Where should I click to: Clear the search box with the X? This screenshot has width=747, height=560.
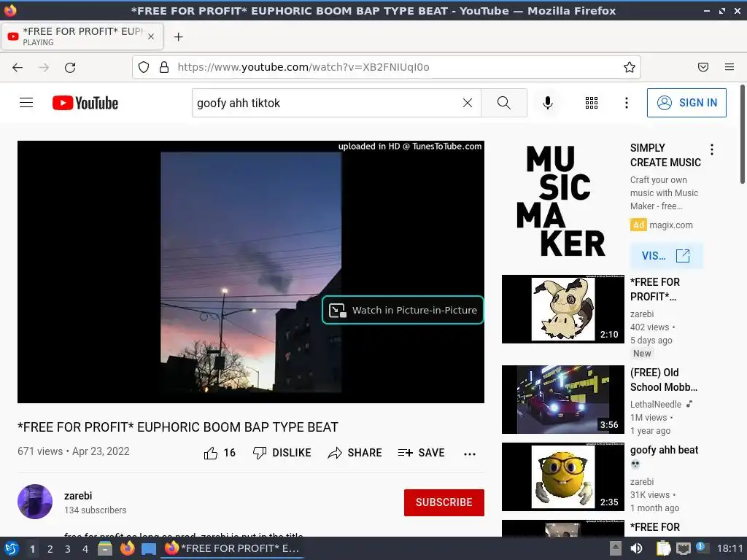[x=468, y=103]
